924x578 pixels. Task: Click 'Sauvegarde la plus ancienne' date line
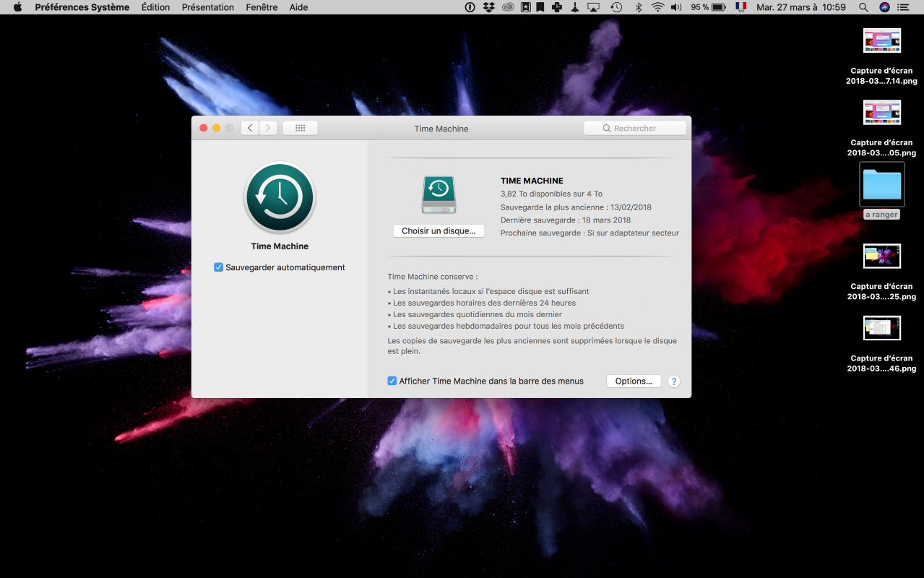(x=576, y=207)
